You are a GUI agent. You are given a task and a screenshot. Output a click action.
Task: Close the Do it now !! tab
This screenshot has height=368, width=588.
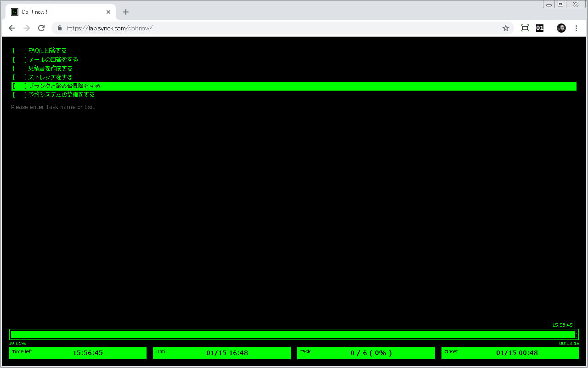click(x=109, y=12)
